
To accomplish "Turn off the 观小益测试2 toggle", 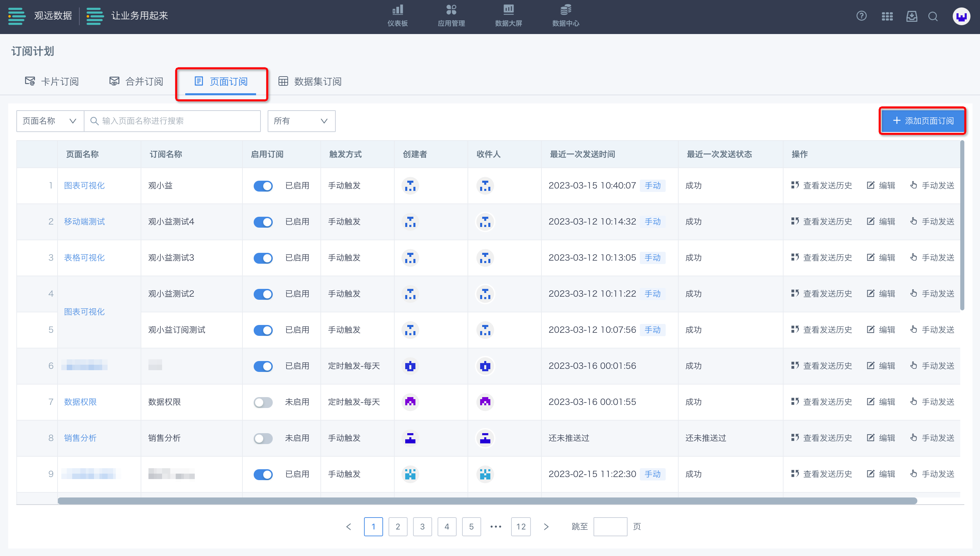I will tap(263, 294).
